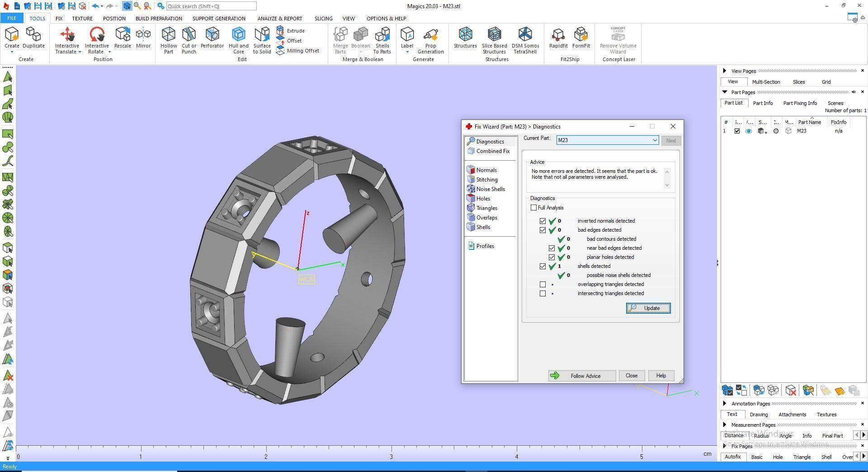
Task: Open Overlaps step in Fix Wizard
Action: [x=482, y=218]
